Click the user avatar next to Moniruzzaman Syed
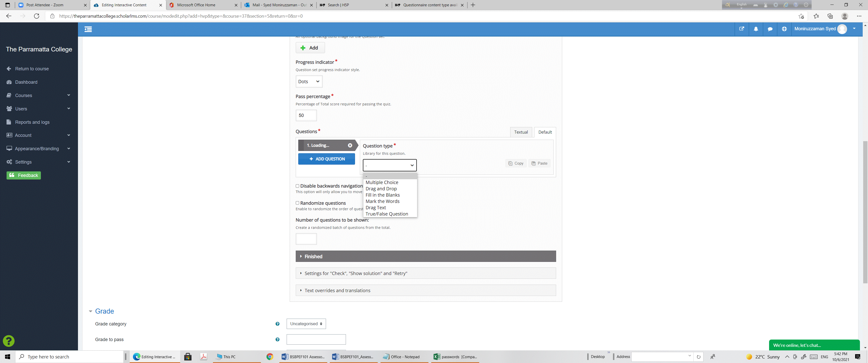Viewport: 868px width, 363px height. (x=842, y=29)
